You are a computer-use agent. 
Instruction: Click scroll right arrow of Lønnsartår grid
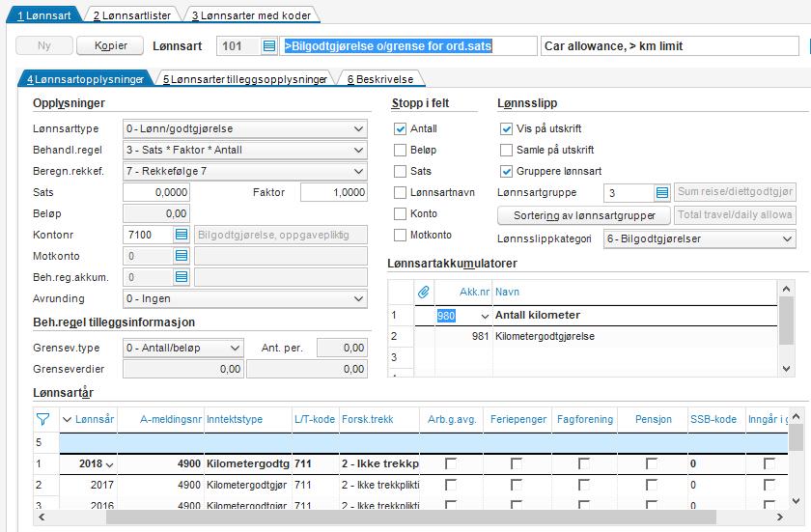(x=780, y=517)
